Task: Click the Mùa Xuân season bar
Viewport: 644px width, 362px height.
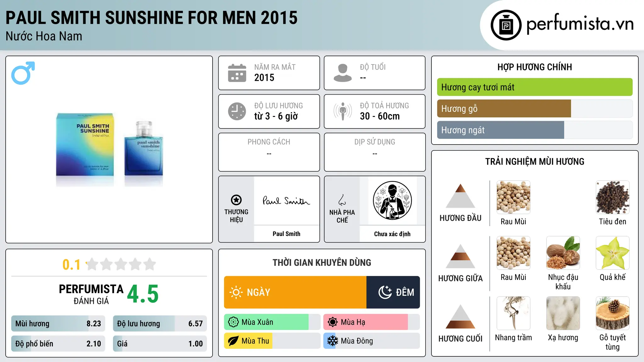Action: (272, 322)
